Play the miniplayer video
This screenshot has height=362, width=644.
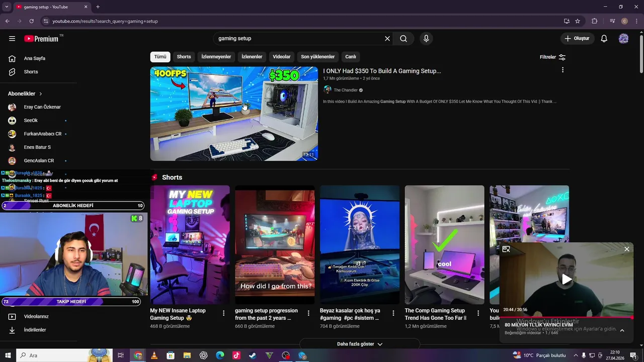(567, 280)
